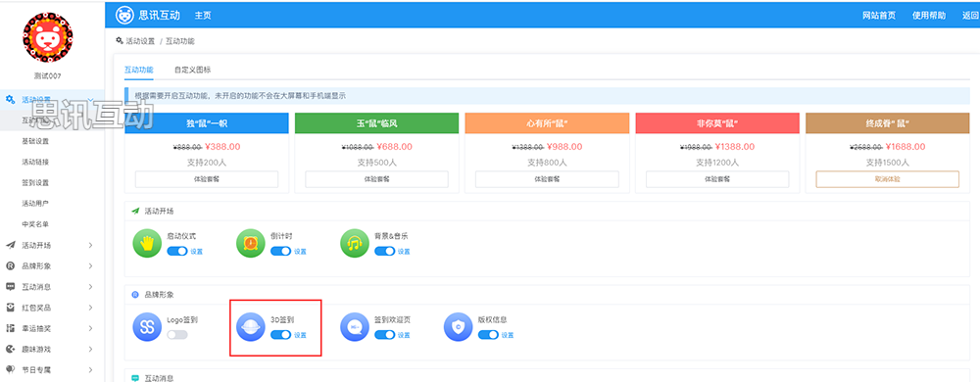
Task: Open 中奖名单 in the sidebar
Action: click(x=35, y=224)
